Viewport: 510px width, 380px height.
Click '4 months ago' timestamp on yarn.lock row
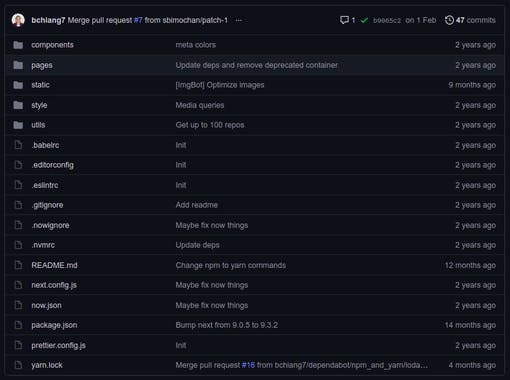pyautogui.click(x=472, y=365)
